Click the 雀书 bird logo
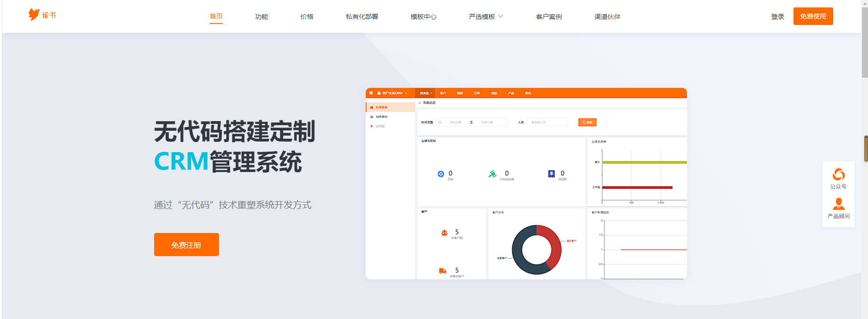Image resolution: width=868 pixels, height=319 pixels. click(42, 15)
